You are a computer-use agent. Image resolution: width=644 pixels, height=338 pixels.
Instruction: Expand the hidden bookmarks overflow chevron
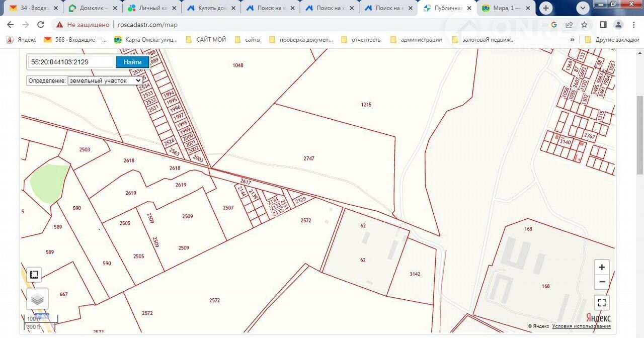[572, 40]
